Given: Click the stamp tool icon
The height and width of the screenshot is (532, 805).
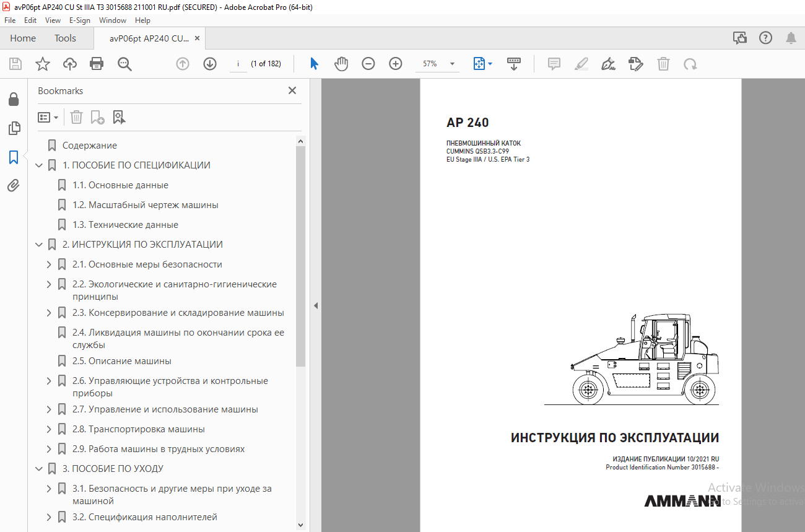Looking at the screenshot, I should (x=636, y=64).
